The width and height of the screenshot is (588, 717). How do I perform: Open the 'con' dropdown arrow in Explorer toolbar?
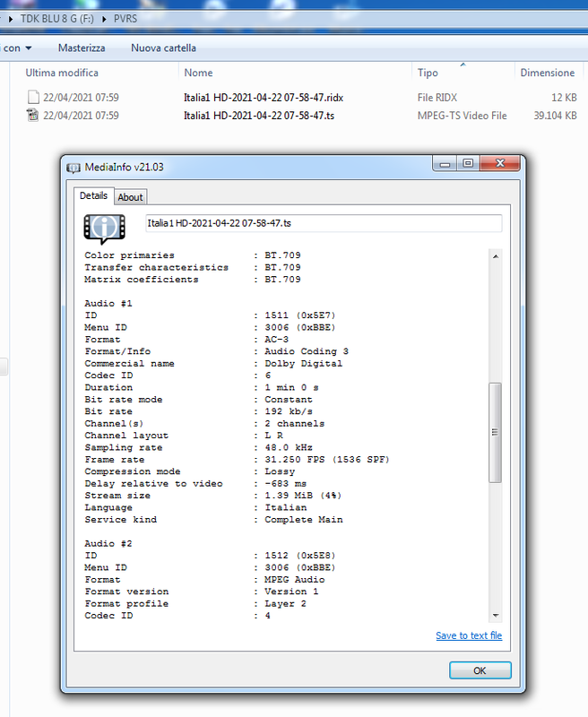pyautogui.click(x=29, y=48)
